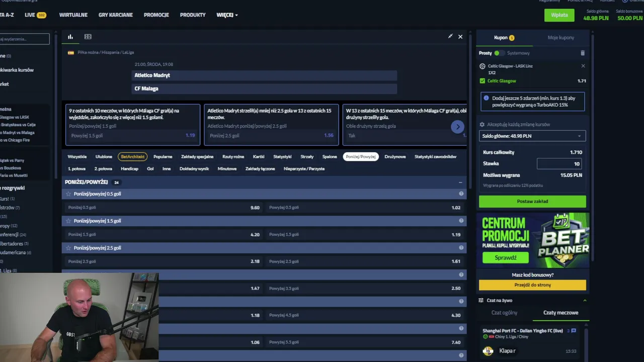Switch to the Moje kupony tab
644x362 pixels.
(560, 38)
